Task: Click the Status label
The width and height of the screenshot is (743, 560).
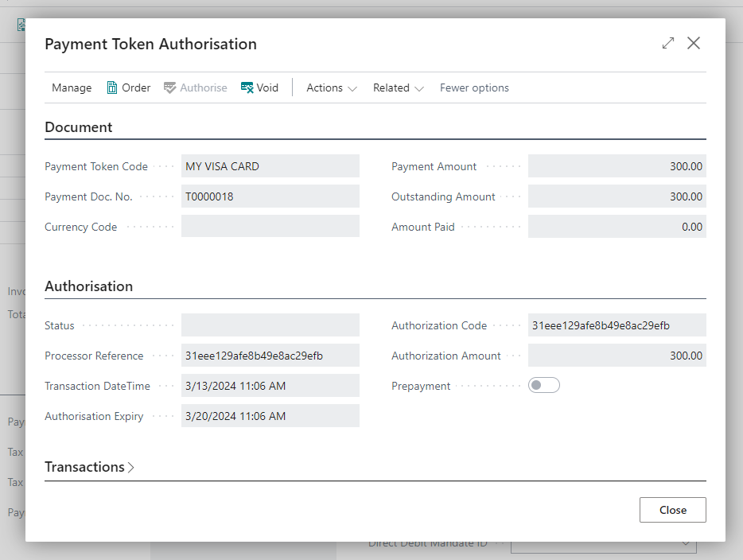Action: [x=59, y=325]
